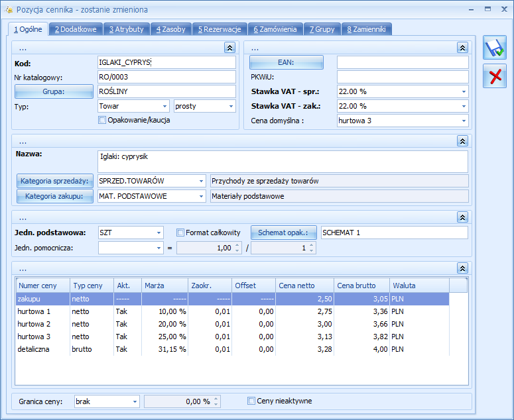Select the hurtowa 2 price row
The height and width of the screenshot is (420, 514).
point(232,324)
